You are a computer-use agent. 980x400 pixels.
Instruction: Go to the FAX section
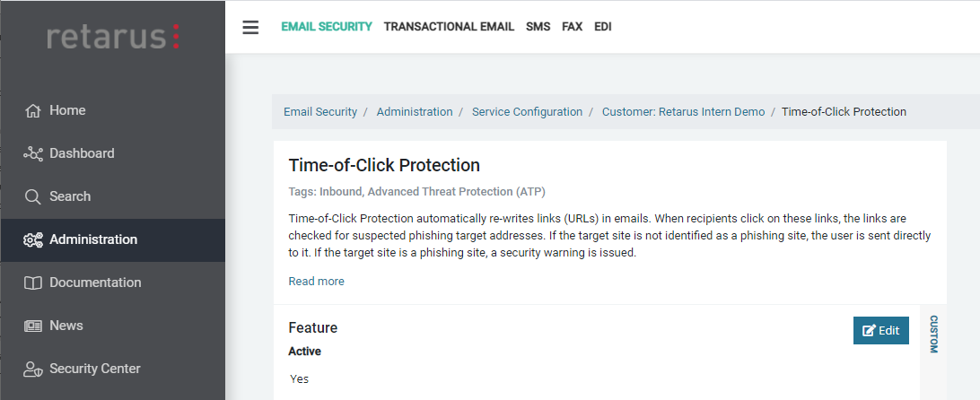pyautogui.click(x=572, y=27)
